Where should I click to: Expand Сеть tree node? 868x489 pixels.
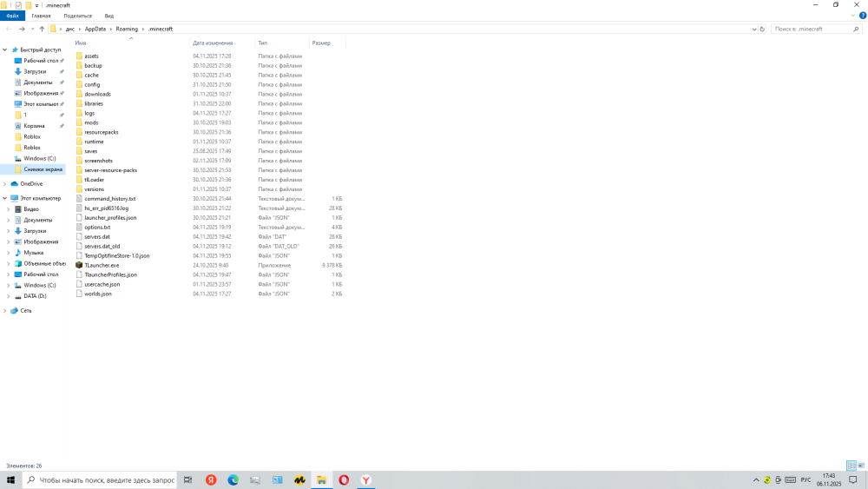click(5, 311)
